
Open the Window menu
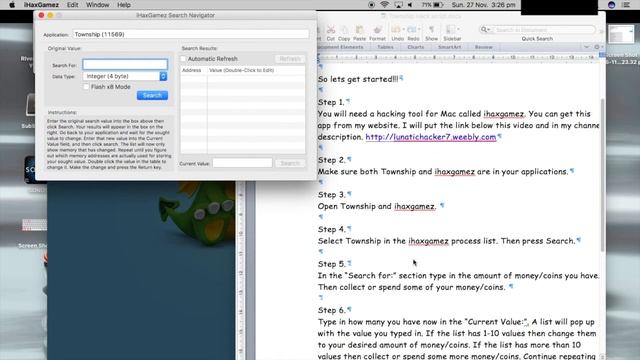click(x=98, y=5)
